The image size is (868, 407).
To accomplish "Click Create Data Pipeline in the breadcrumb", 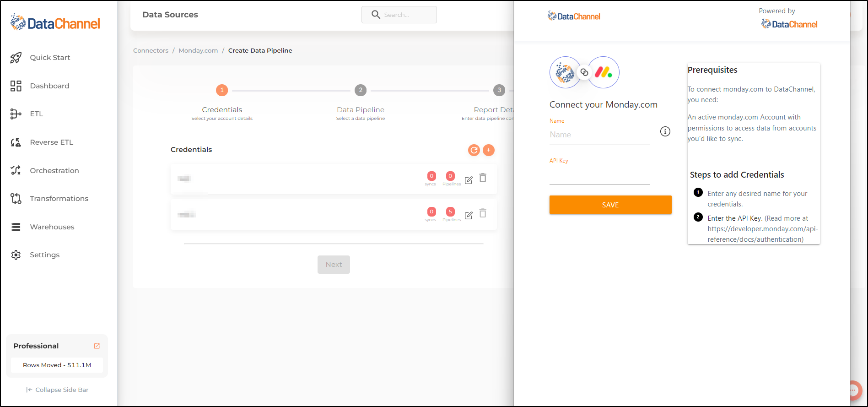I will coord(260,51).
